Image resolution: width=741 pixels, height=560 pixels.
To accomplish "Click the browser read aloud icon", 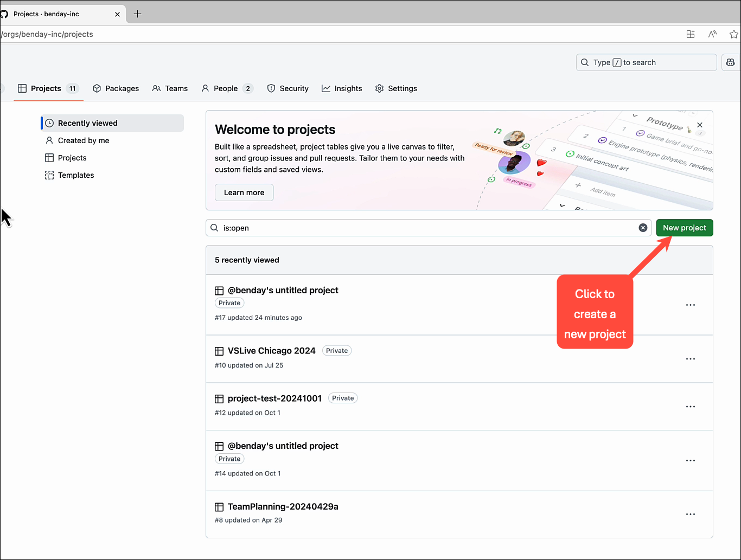I will pos(712,34).
